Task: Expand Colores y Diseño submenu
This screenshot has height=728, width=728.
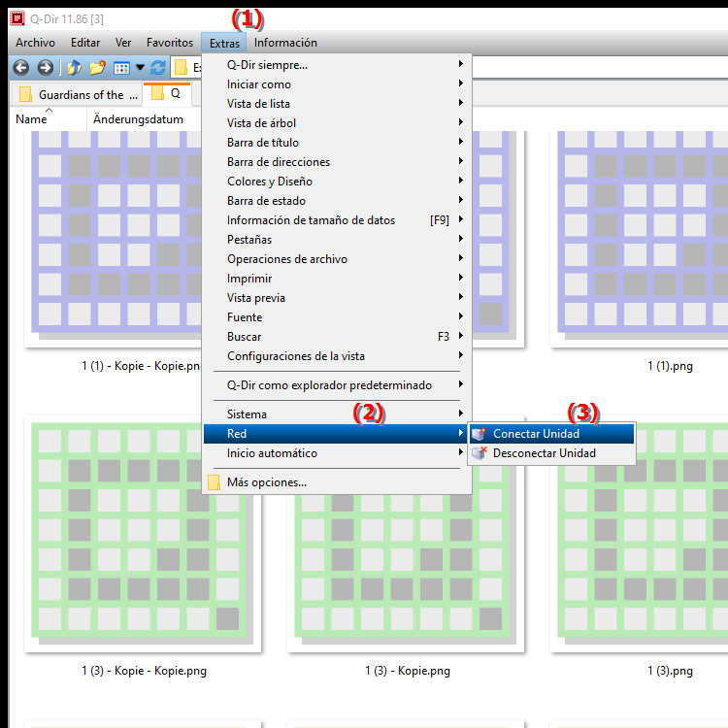Action: [x=338, y=182]
